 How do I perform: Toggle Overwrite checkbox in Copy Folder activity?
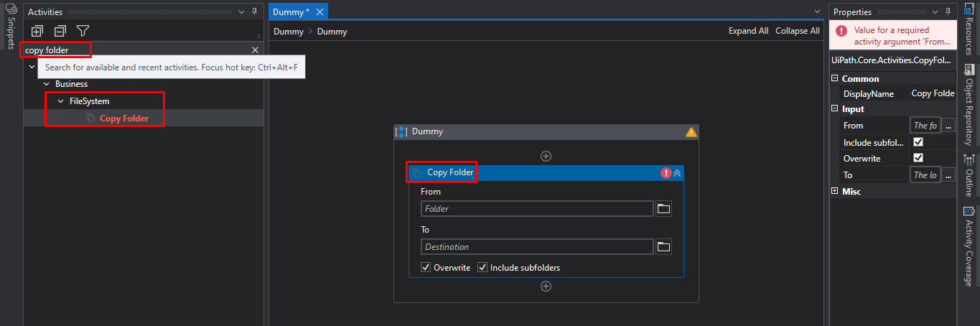click(425, 268)
